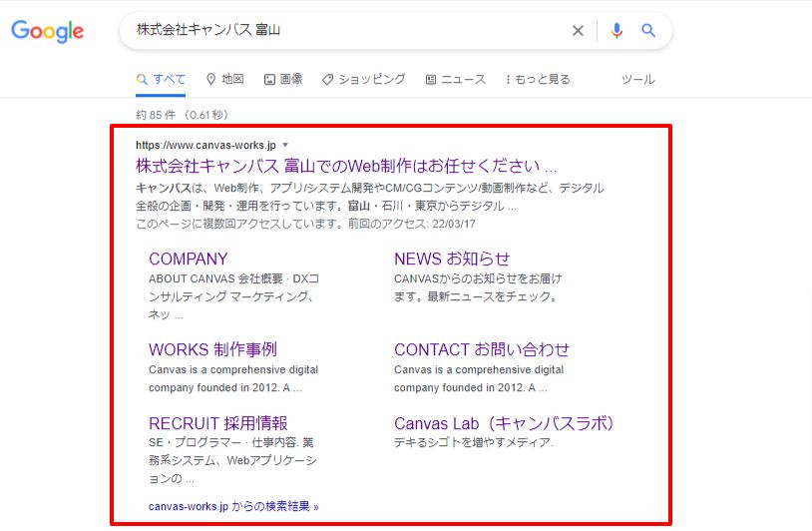Expand the もっと見る menu
Image resolution: width=812 pixels, height=531 pixels.
(538, 79)
